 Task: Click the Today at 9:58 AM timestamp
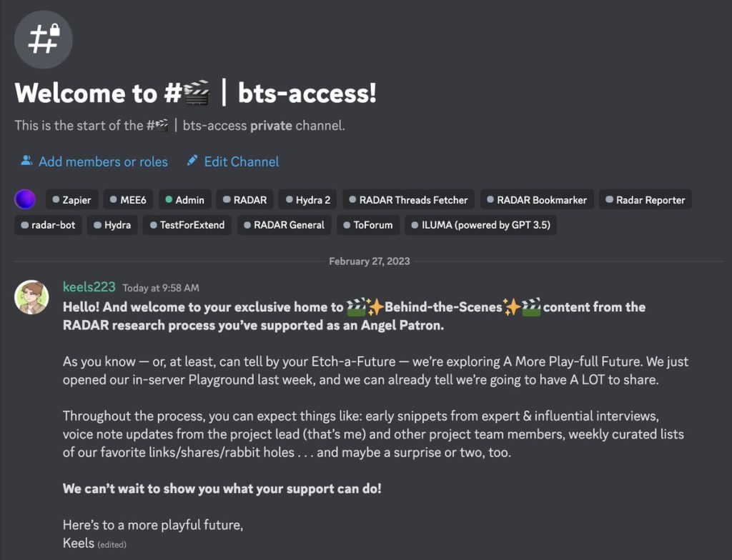point(161,288)
